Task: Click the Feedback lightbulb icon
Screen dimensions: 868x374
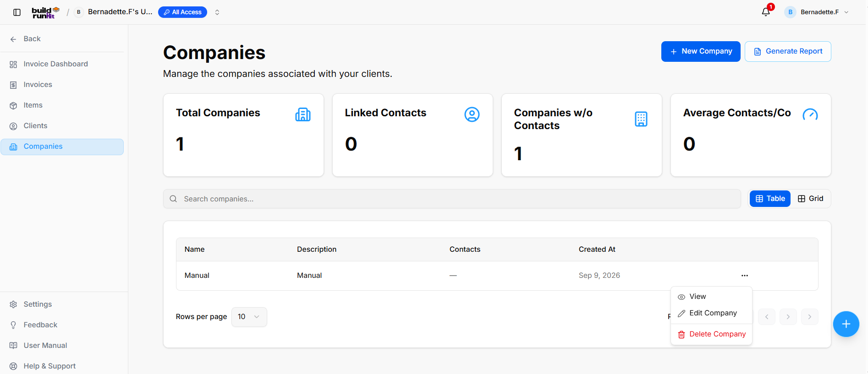Action: (13, 325)
